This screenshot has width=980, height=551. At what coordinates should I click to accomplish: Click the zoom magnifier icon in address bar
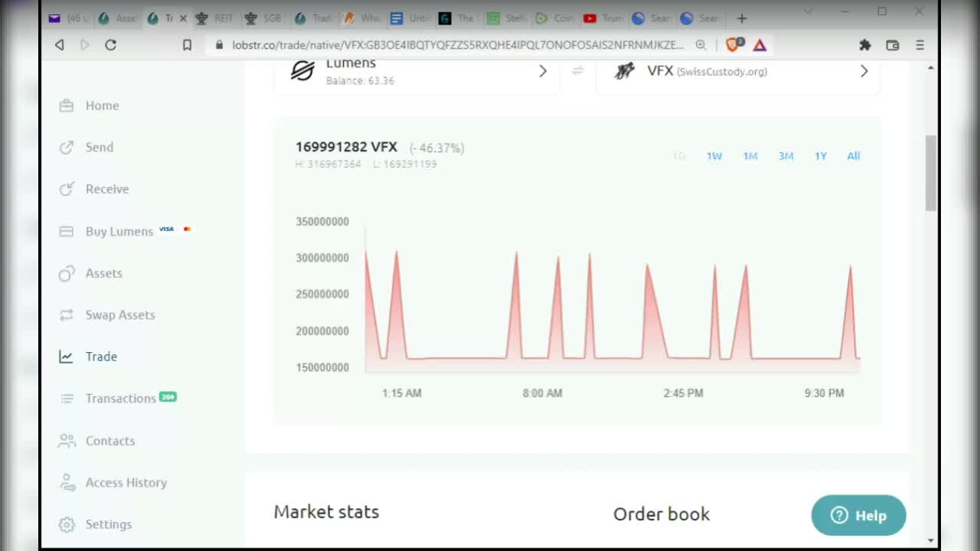[701, 45]
